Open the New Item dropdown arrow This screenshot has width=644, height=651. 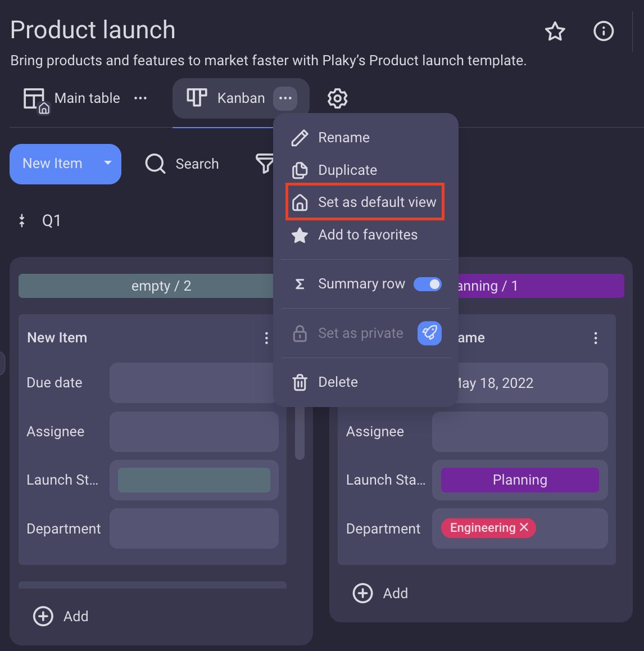tap(108, 163)
